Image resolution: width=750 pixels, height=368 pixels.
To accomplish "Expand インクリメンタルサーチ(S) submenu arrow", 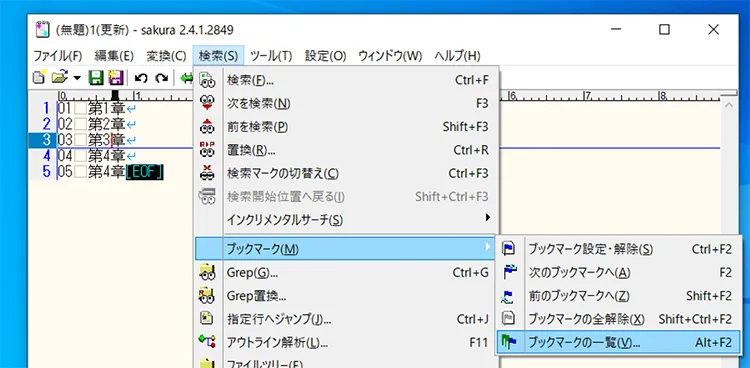I will coord(488,218).
